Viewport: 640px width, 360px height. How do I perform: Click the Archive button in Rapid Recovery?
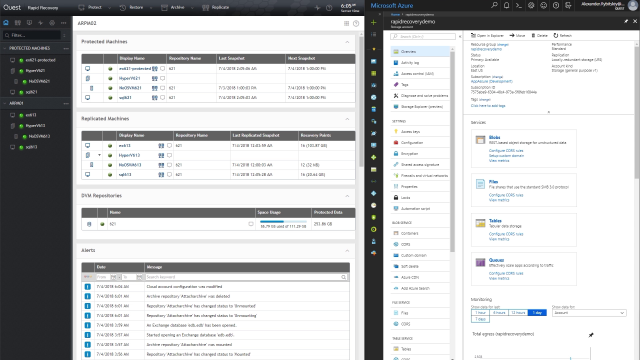[x=173, y=8]
